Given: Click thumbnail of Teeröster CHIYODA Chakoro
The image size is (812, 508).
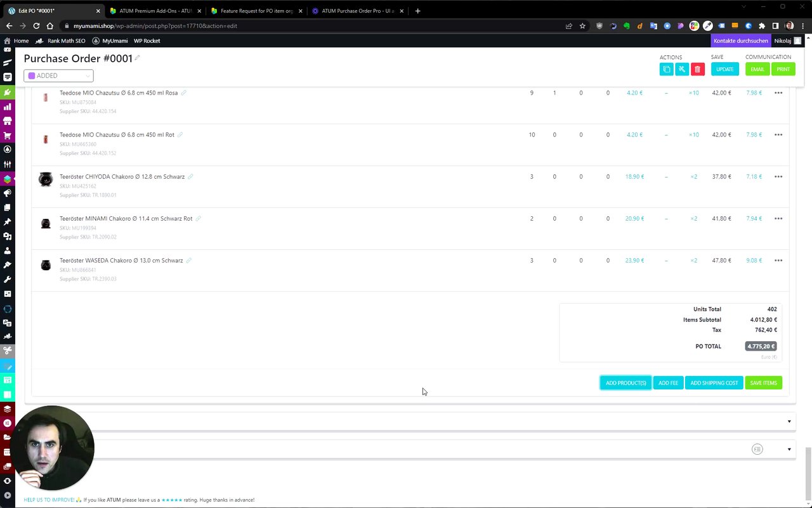Looking at the screenshot, I should coord(45,179).
